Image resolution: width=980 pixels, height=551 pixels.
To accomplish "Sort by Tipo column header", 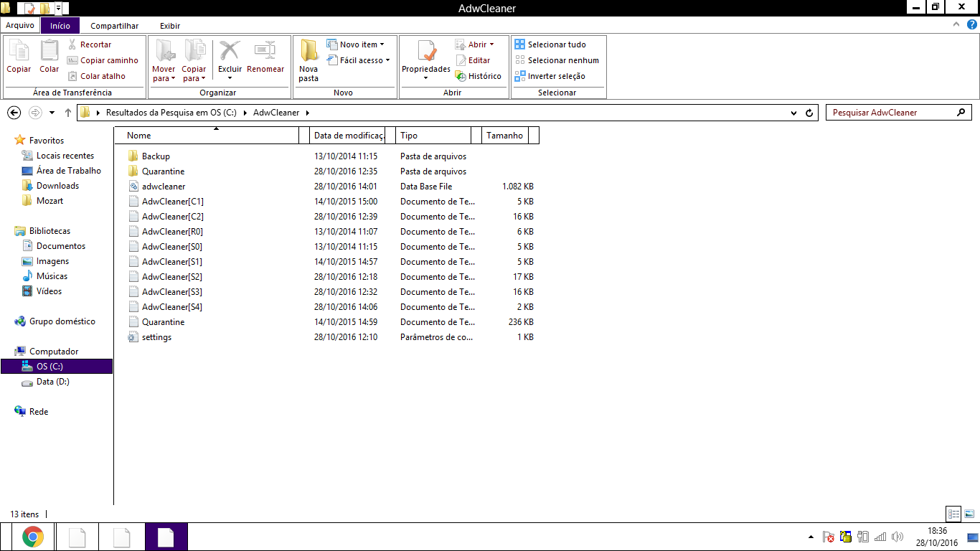I will pos(433,135).
